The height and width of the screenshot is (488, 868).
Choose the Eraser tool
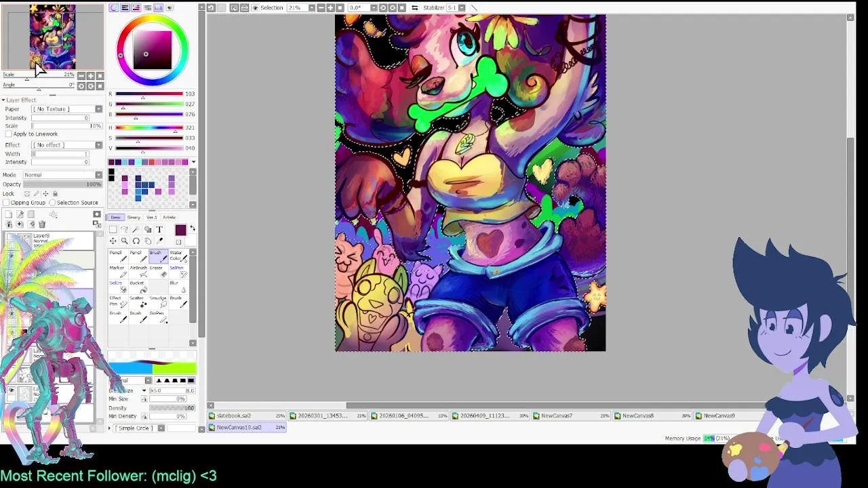coord(159,271)
